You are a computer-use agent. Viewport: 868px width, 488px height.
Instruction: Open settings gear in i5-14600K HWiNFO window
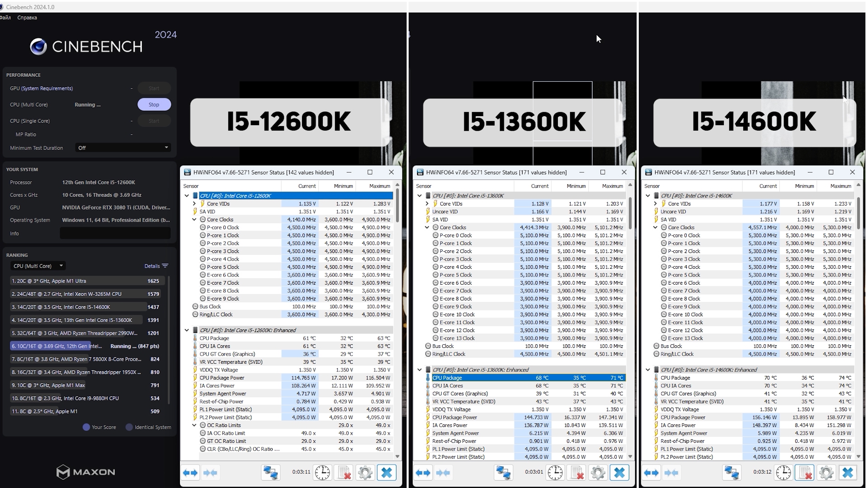[x=826, y=473]
